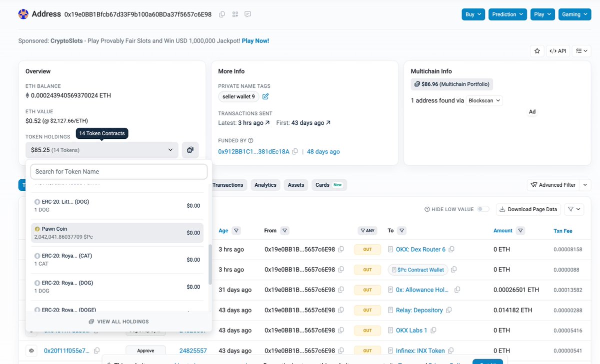Open the Hide Low Value help icon
Image resolution: width=600 pixels, height=364 pixels.
427,209
